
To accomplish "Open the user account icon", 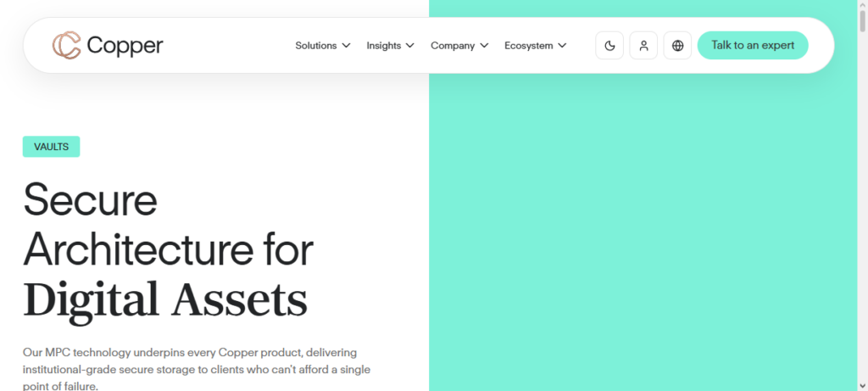I will click(x=643, y=46).
